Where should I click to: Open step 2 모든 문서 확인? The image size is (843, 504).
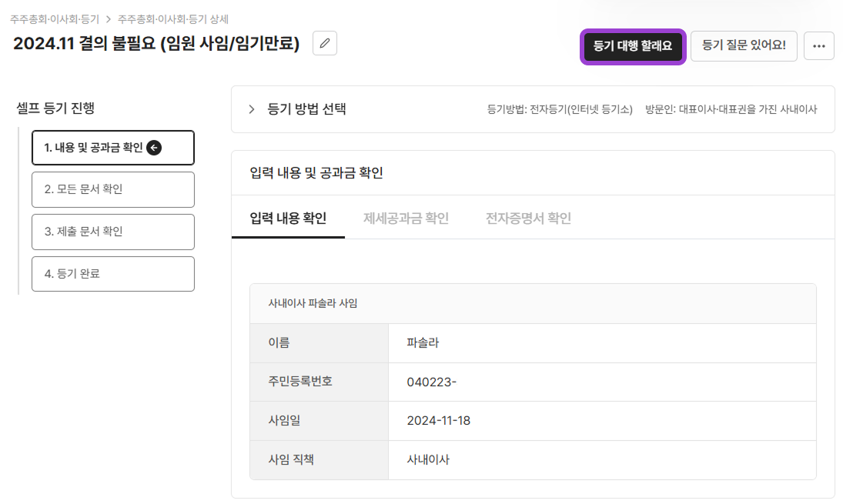point(112,189)
